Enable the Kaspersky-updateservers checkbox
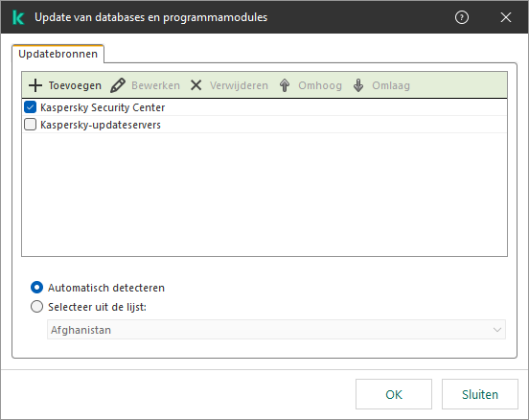 (30, 125)
